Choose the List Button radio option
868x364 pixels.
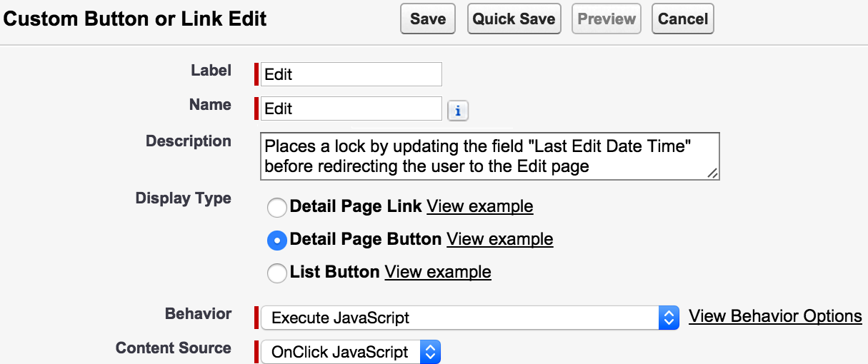point(276,273)
